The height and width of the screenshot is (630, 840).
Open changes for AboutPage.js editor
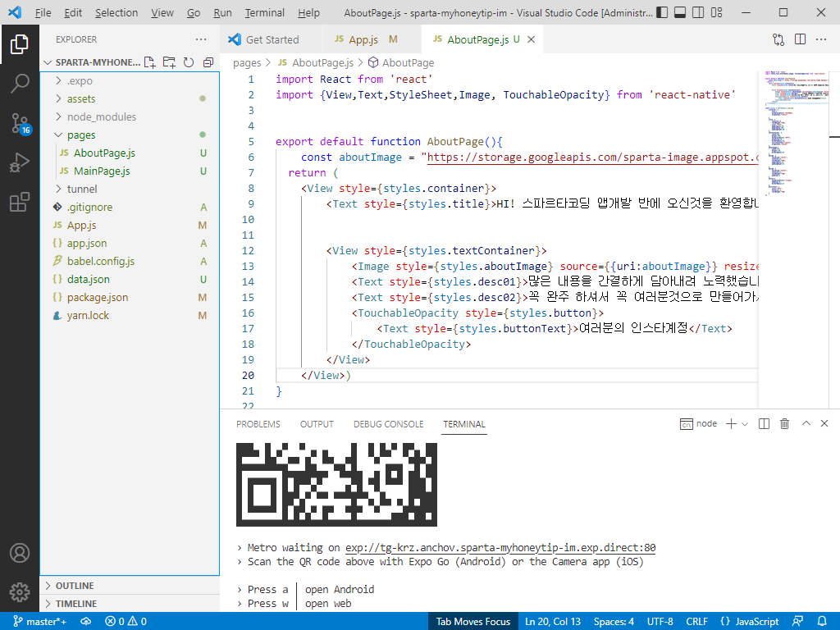(778, 39)
